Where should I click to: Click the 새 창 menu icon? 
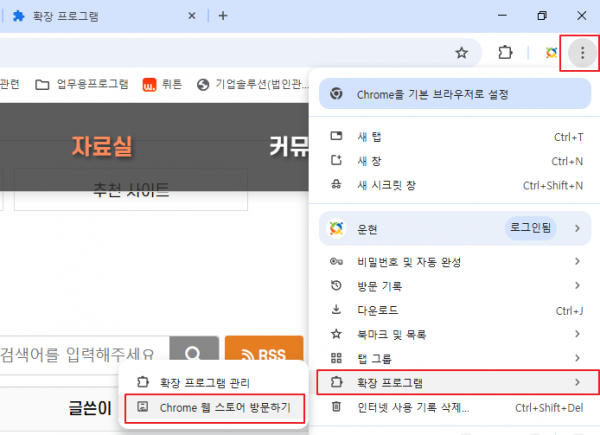tap(336, 160)
